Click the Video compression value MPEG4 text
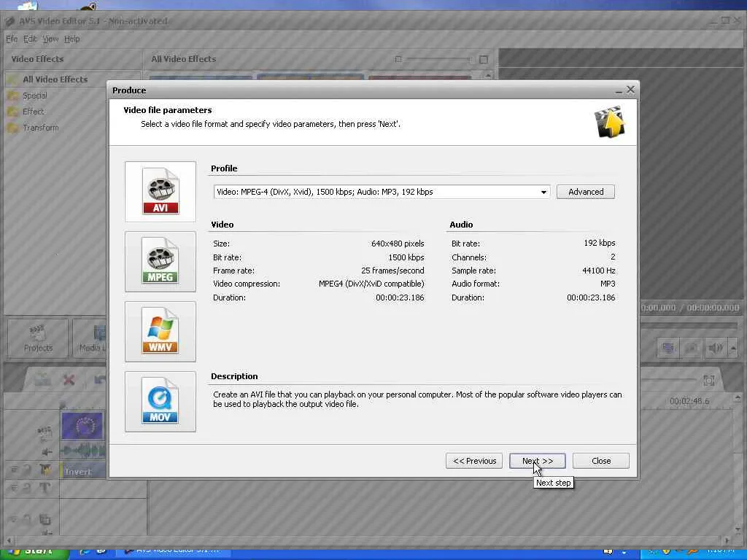 (x=371, y=284)
